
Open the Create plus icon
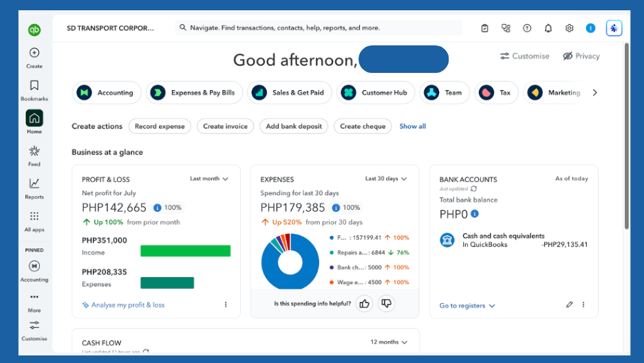34,53
